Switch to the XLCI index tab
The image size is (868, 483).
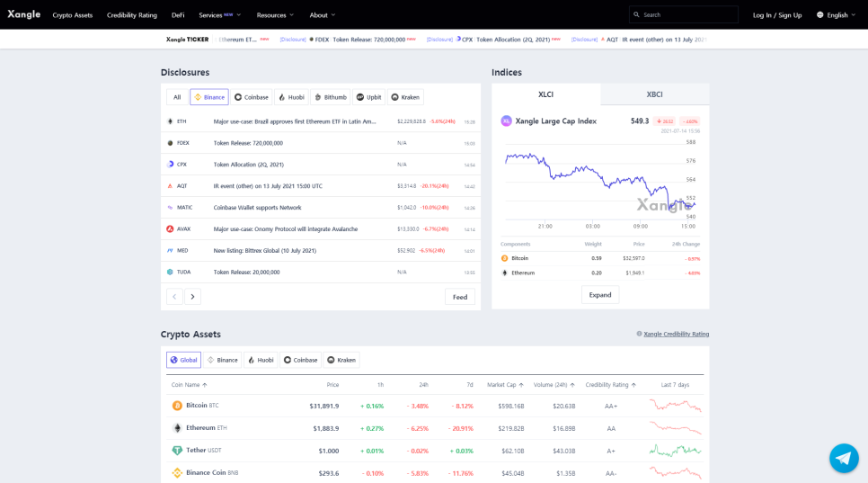point(545,94)
